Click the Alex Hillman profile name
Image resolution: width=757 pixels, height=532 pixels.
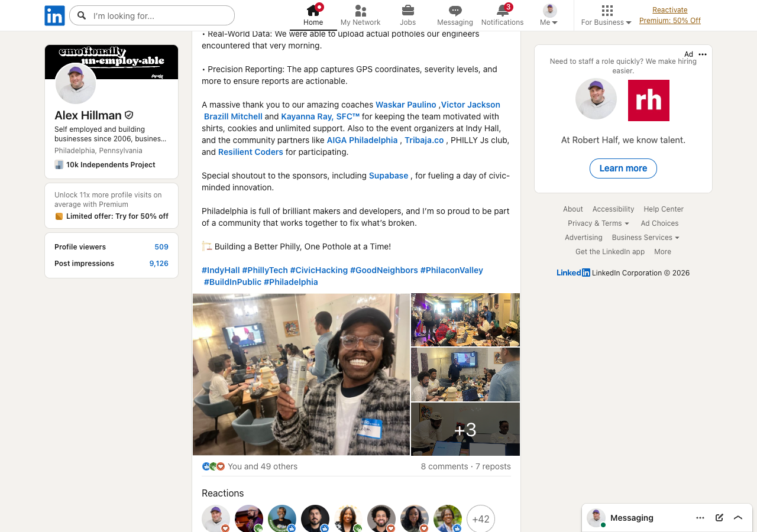point(88,115)
